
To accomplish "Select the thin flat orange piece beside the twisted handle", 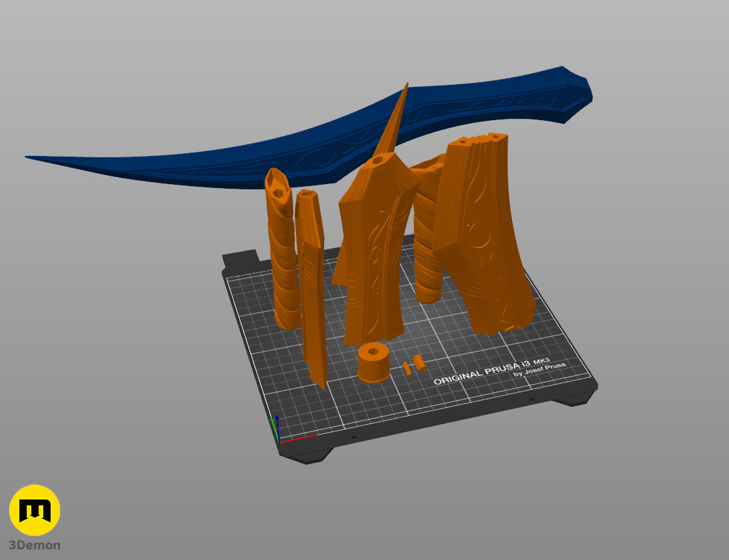I will point(312,288).
